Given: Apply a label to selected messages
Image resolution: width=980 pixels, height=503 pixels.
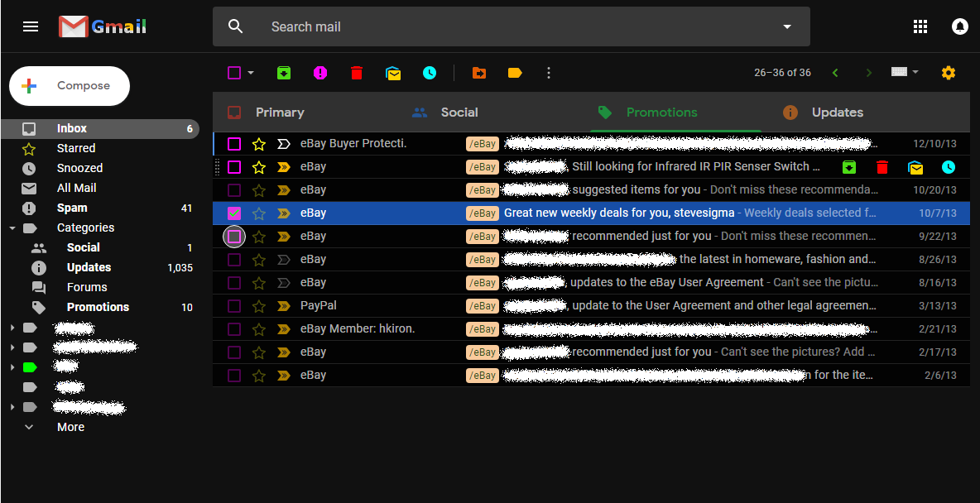Looking at the screenshot, I should (x=514, y=73).
